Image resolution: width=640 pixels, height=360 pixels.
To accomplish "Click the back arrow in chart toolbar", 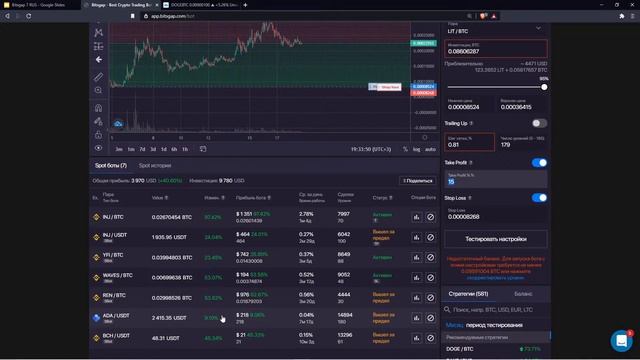I will [98, 60].
